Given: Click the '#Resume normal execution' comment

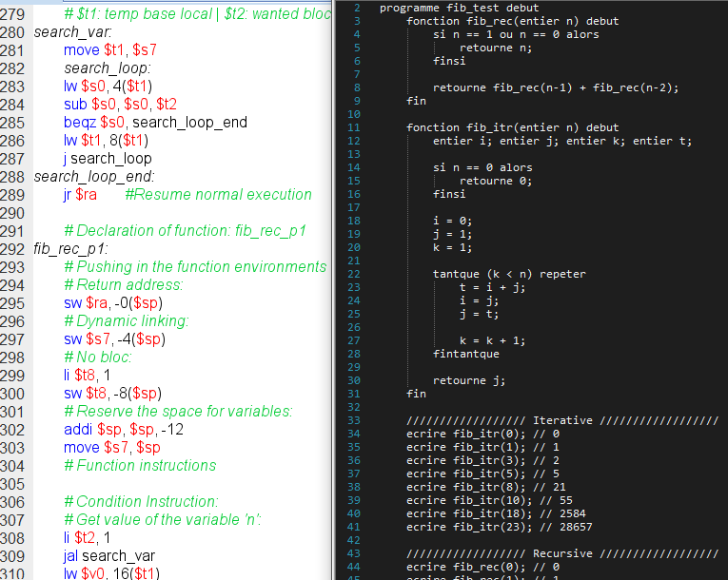Looking at the screenshot, I should 218,195.
